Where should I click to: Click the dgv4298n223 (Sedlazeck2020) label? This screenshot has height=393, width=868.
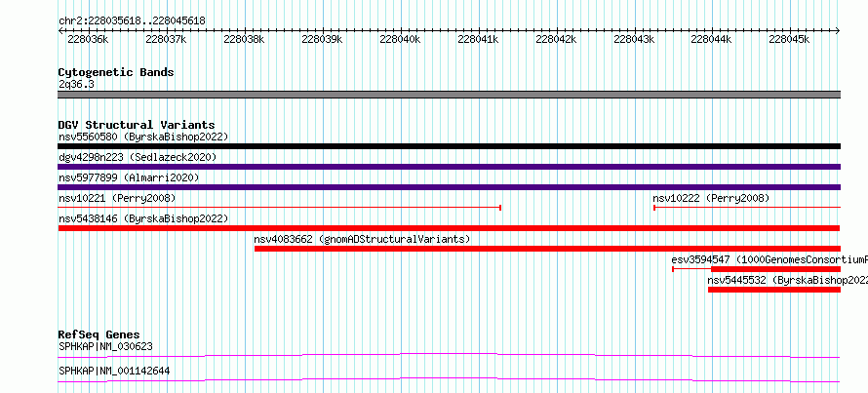click(x=138, y=157)
